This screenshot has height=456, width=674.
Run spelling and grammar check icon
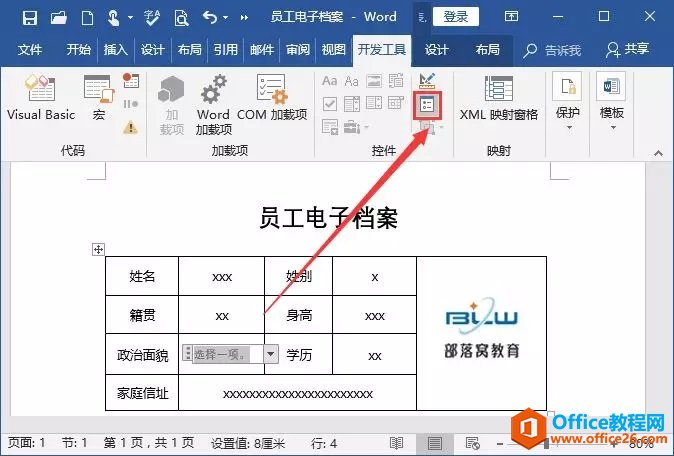152,18
